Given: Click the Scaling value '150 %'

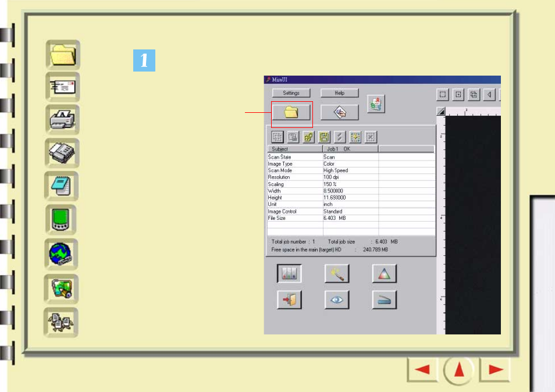Looking at the screenshot, I should 330,184.
